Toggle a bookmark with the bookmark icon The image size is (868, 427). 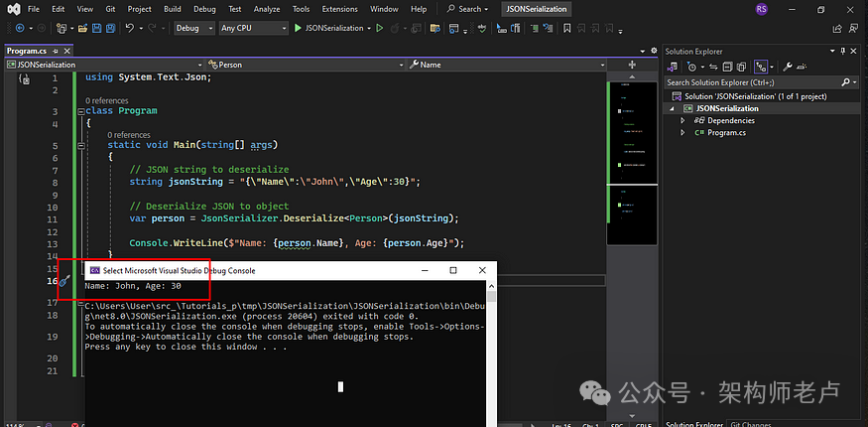pyautogui.click(x=566, y=28)
